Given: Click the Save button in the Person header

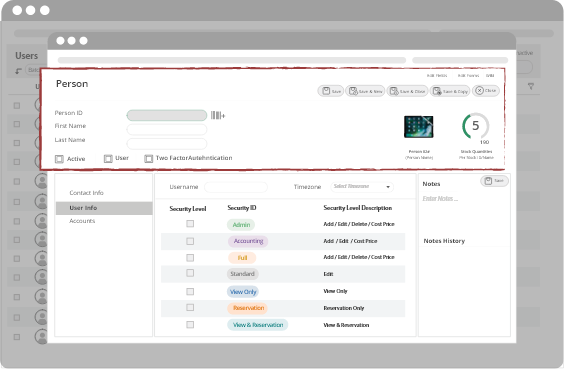Looking at the screenshot, I should point(331,91).
